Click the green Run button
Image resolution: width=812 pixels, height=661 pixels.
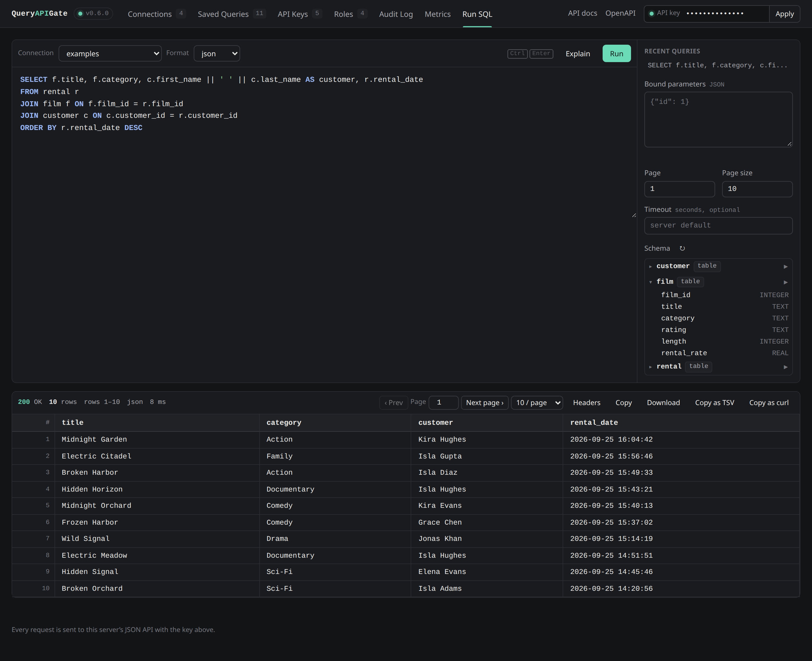click(x=617, y=54)
